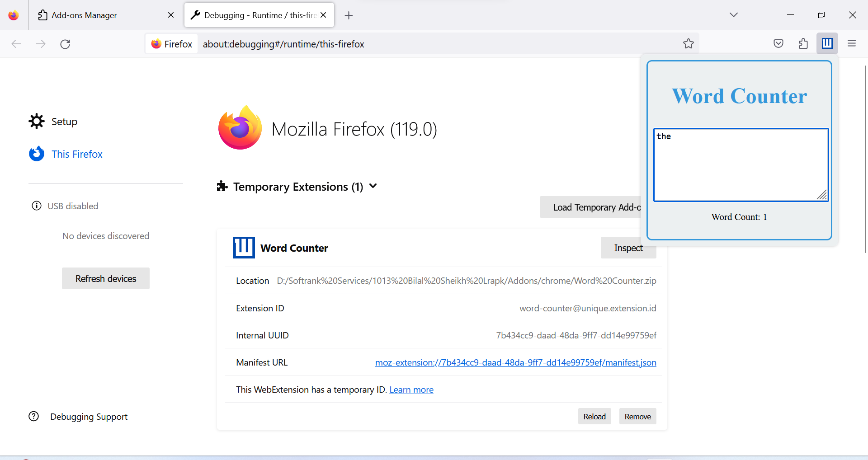This screenshot has height=460, width=868.
Task: Minimize the Firefox window
Action: (790, 15)
